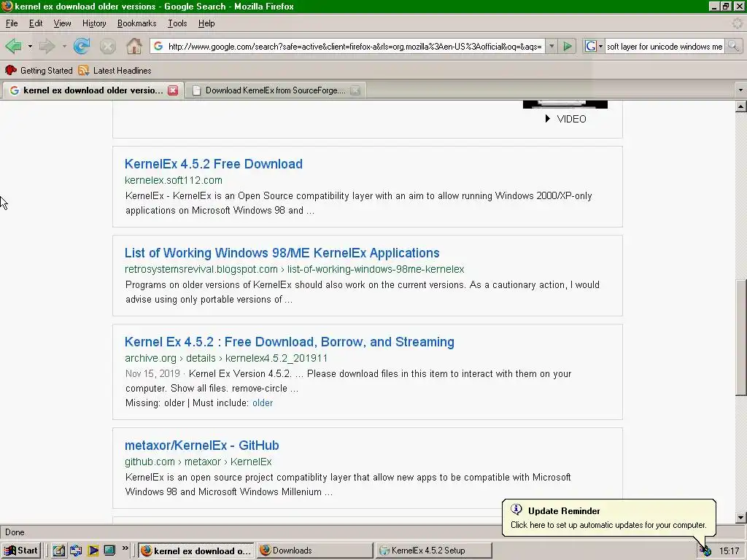Open the Getting Started bookmark

click(x=39, y=71)
